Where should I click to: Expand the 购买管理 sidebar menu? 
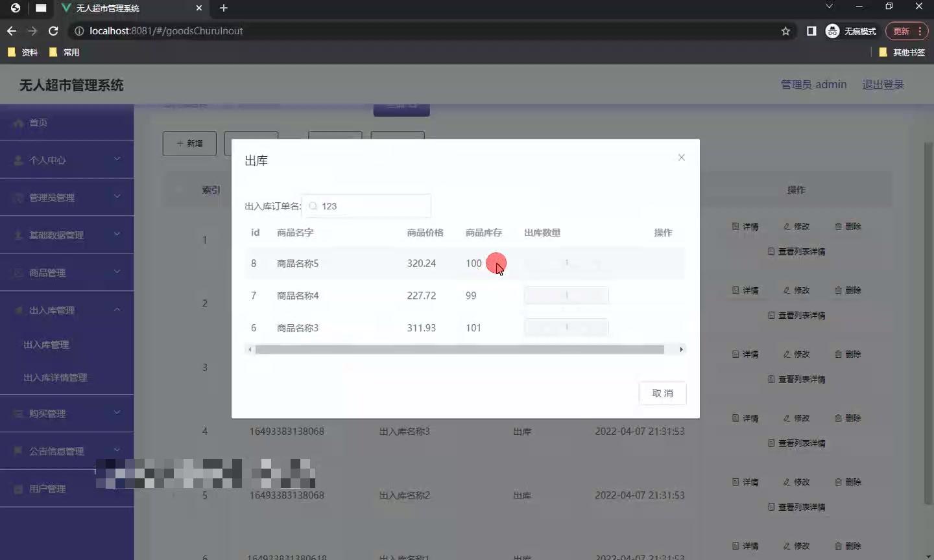pos(67,414)
